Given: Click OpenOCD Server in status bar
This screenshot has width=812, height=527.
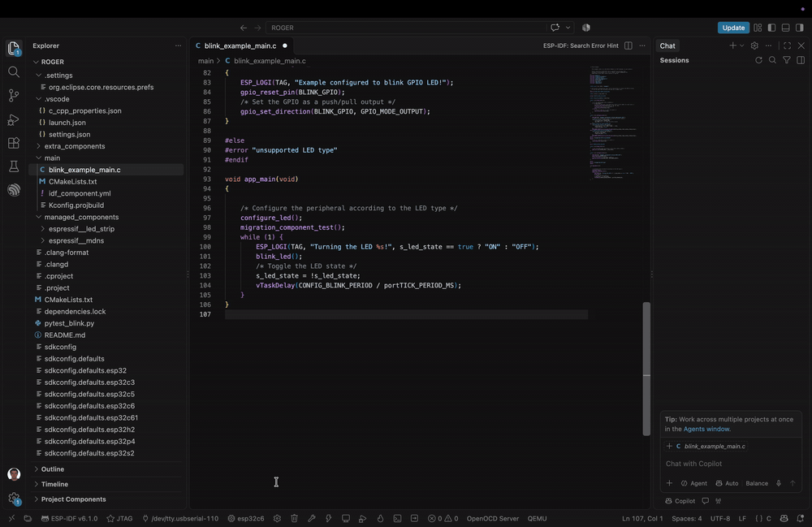Looking at the screenshot, I should [x=493, y=518].
